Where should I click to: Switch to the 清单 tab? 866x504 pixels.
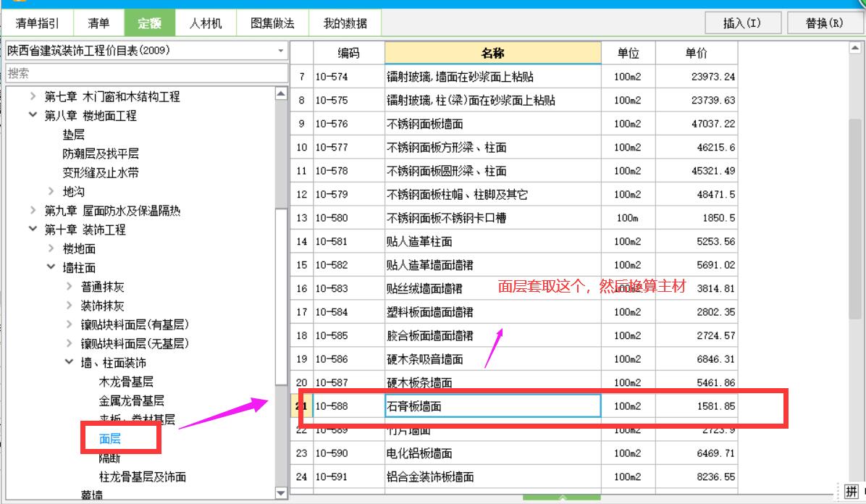click(x=99, y=23)
